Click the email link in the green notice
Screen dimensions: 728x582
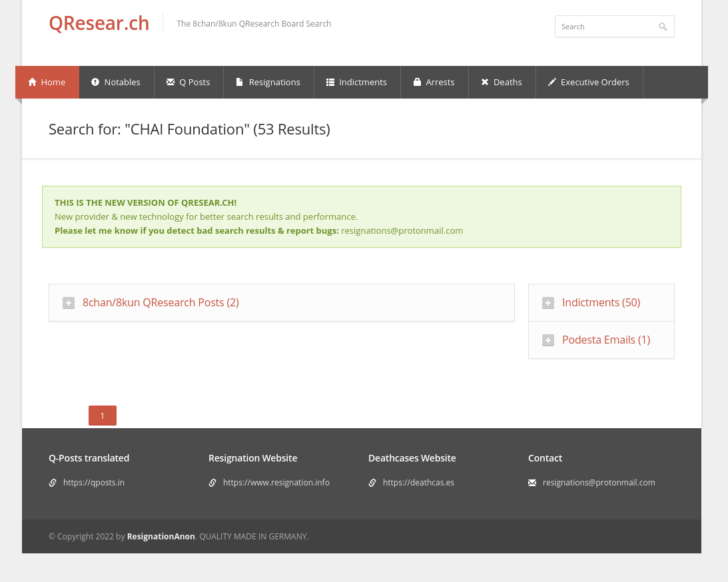402,230
